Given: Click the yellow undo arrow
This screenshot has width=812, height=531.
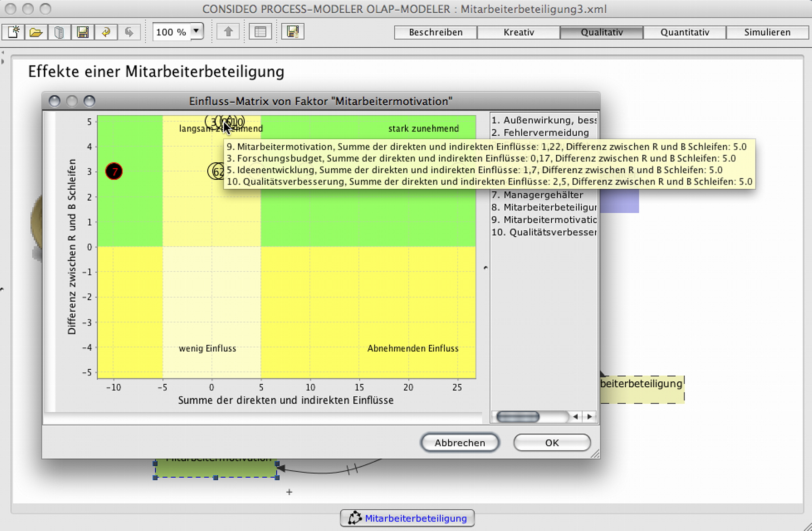Looking at the screenshot, I should pyautogui.click(x=106, y=32).
